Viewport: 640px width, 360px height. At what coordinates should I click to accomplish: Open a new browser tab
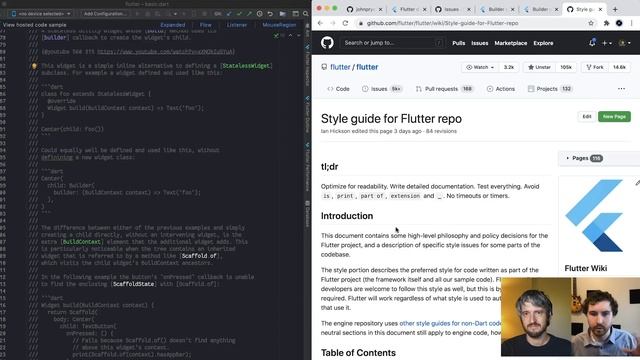click(x=615, y=9)
